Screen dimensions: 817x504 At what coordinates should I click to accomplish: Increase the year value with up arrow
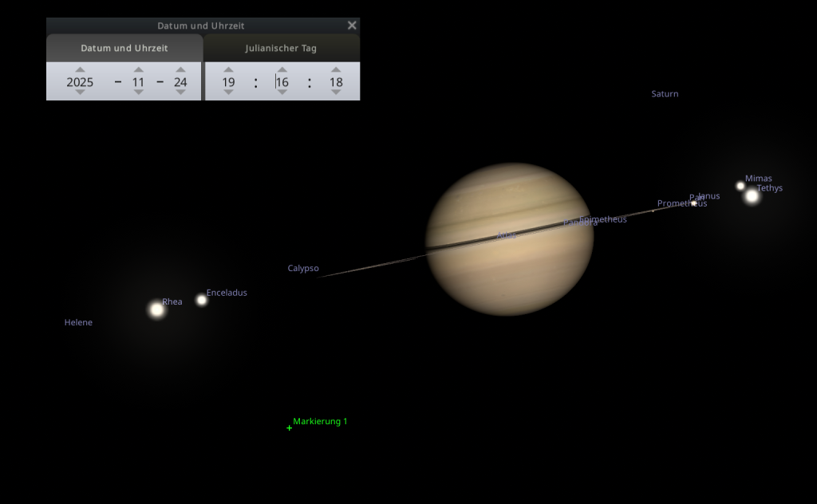[80, 69]
